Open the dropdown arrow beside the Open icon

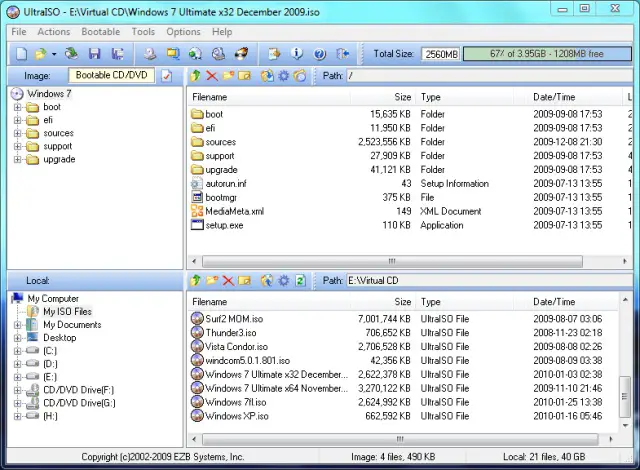tap(54, 54)
